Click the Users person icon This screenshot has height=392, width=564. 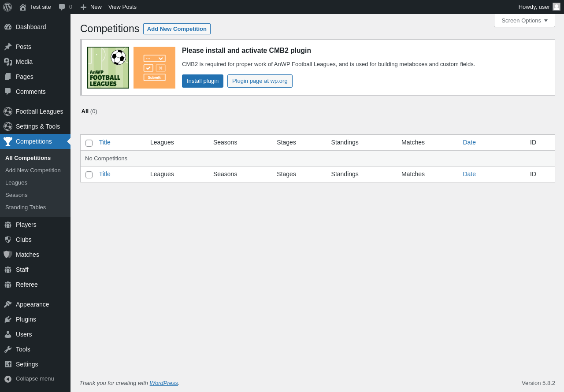coord(8,334)
